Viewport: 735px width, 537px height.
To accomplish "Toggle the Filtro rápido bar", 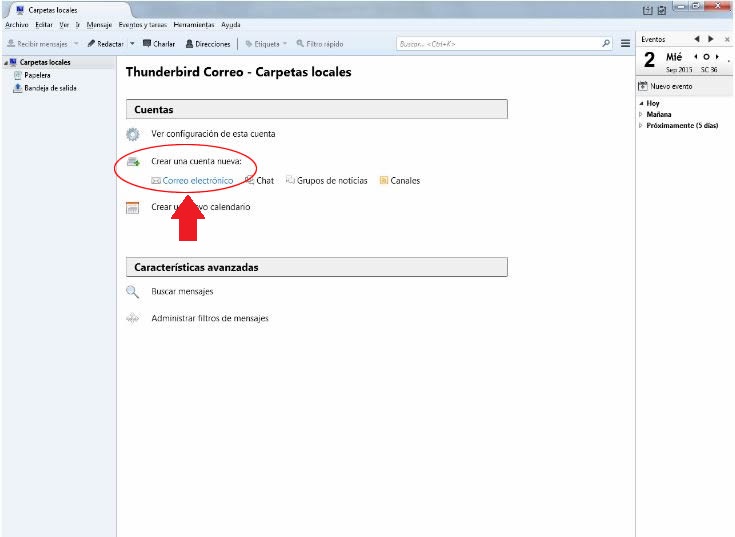I will 320,44.
